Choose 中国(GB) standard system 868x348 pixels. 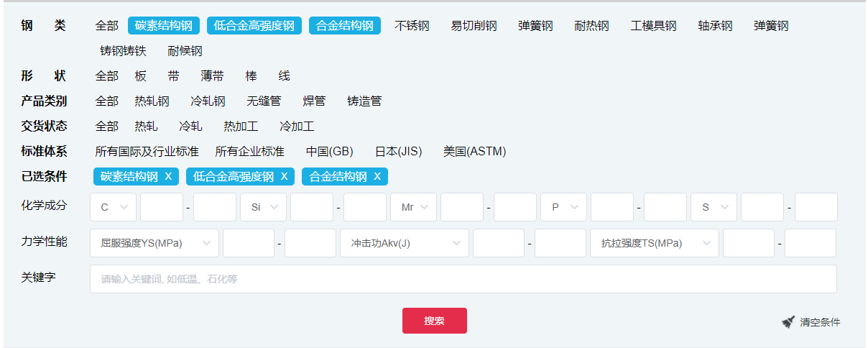pos(330,152)
